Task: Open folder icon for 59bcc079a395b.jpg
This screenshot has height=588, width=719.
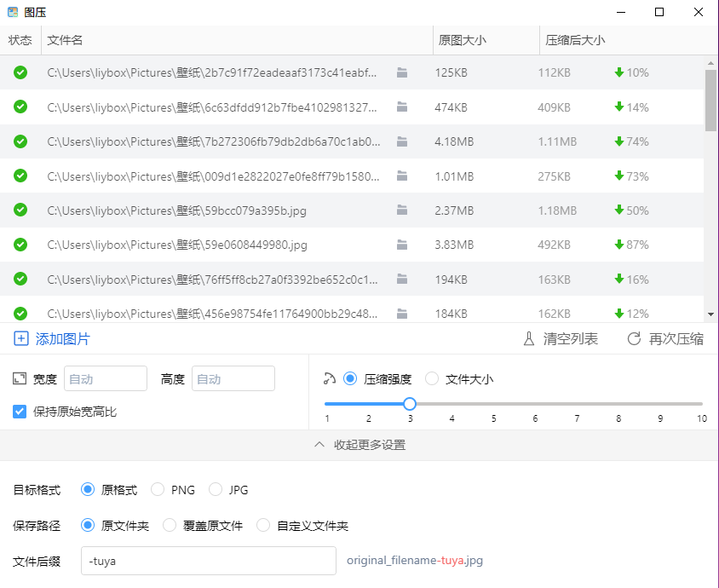Action: [402, 210]
